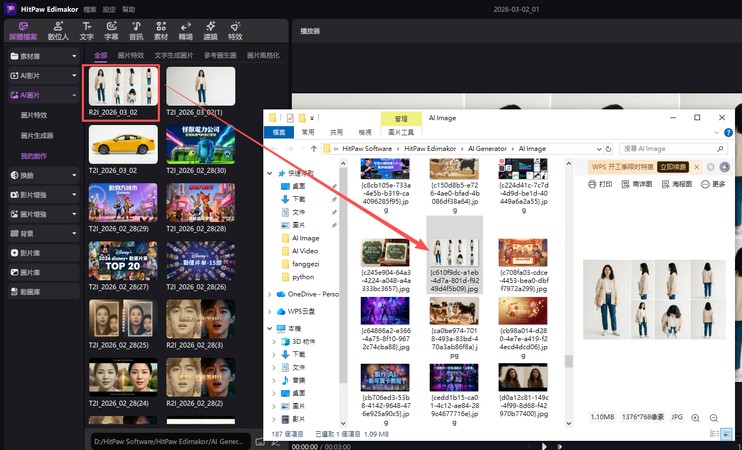Open the 字幕 subtitles tool
This screenshot has width=742, height=450.
(111, 31)
